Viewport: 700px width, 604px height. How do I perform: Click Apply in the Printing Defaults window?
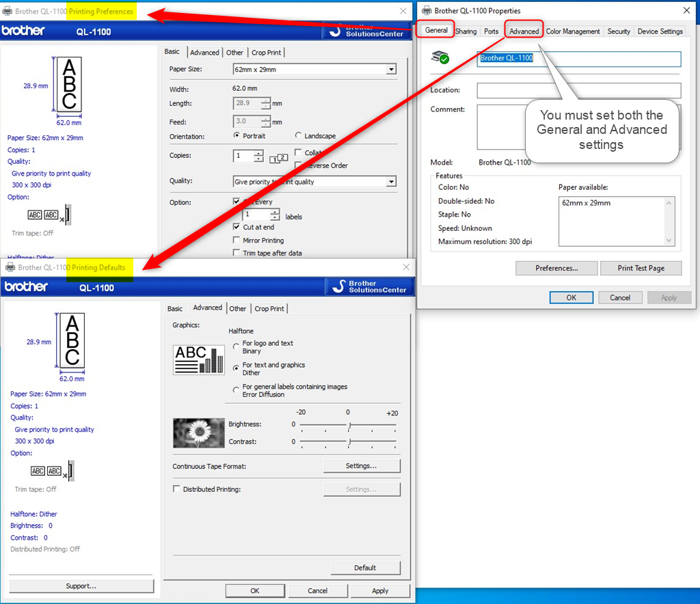tap(380, 590)
